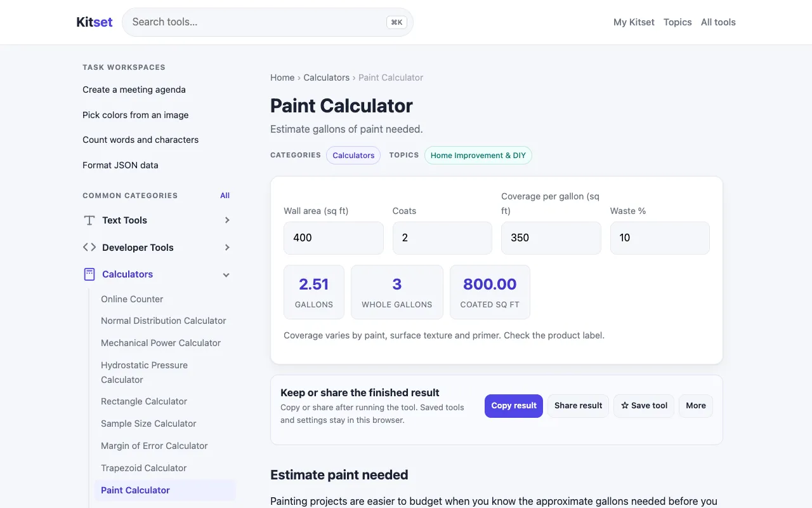
Task: Click Share result button
Action: [579, 406]
